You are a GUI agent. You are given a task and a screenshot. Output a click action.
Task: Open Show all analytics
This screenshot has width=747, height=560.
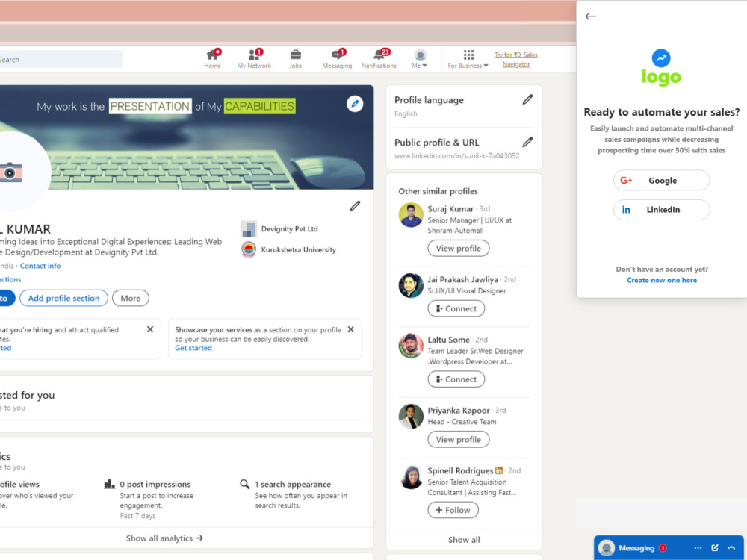coord(164,538)
